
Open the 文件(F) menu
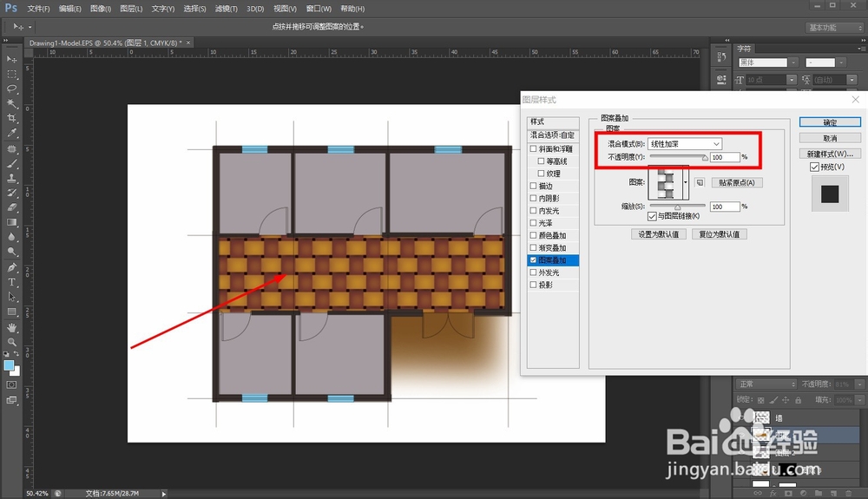[x=38, y=9]
